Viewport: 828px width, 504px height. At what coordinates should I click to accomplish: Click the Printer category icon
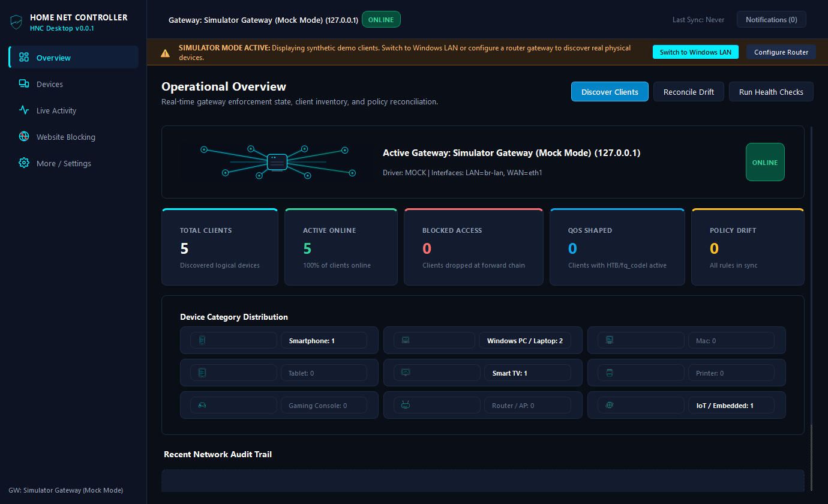tap(610, 373)
